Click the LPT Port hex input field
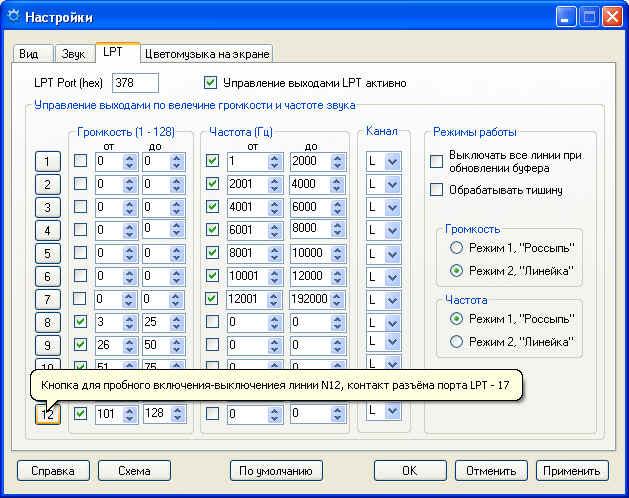The width and height of the screenshot is (629, 498). pyautogui.click(x=135, y=83)
